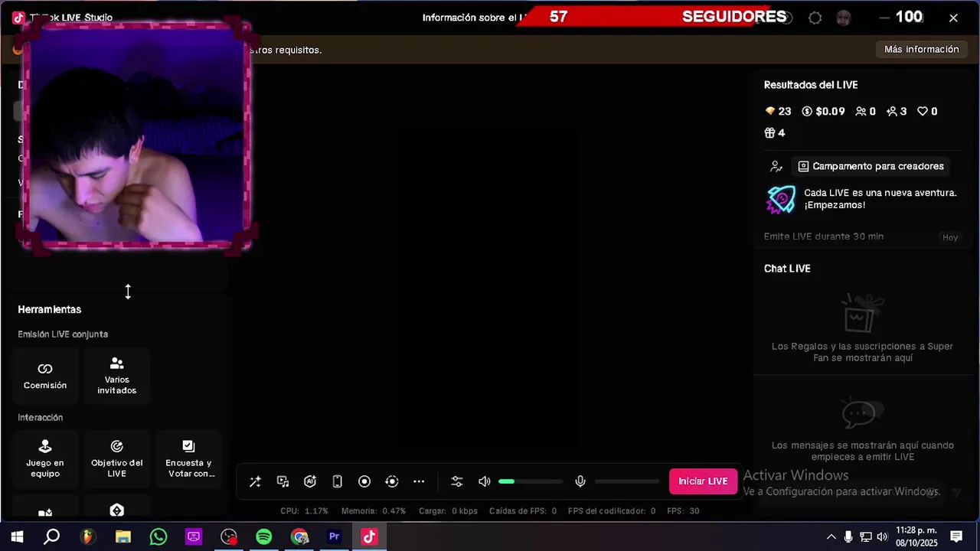The height and width of the screenshot is (551, 980).
Task: Adjust the microphone volume slider
Action: click(x=627, y=481)
